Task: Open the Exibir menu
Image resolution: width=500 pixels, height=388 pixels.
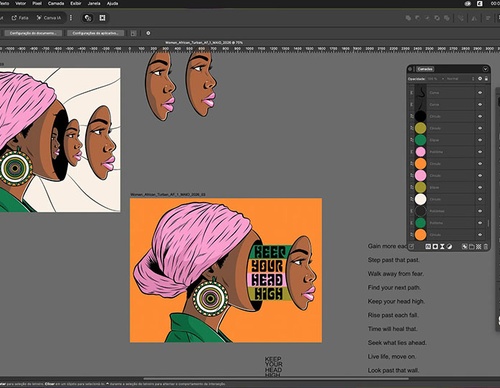Action: (x=76, y=3)
